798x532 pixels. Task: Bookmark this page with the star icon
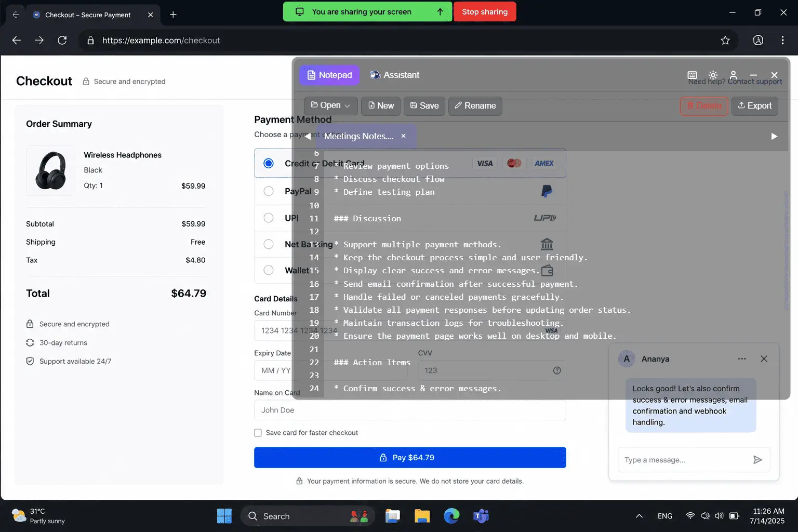[x=725, y=41]
